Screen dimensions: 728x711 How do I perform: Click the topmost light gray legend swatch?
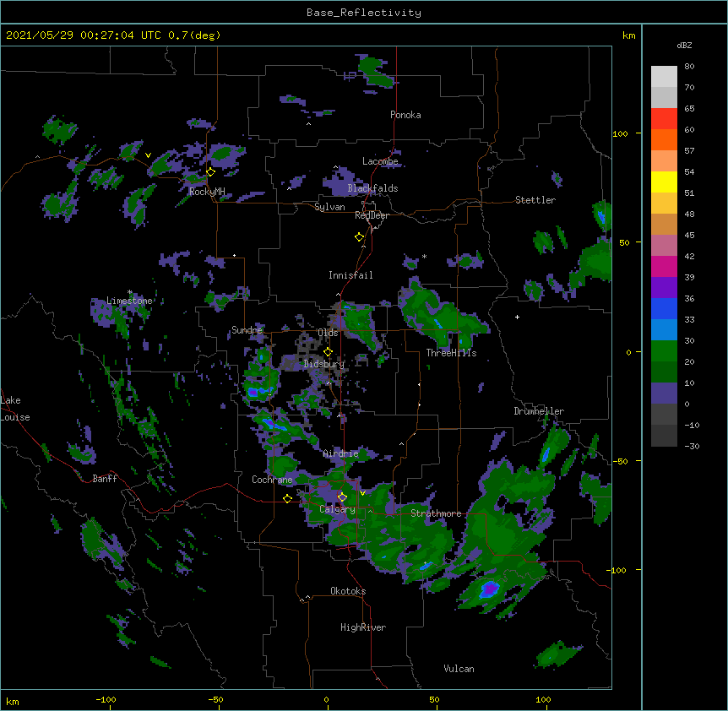point(664,77)
